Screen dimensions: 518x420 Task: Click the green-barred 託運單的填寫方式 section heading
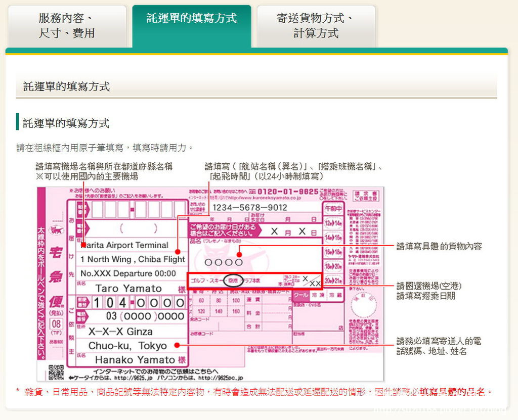[x=66, y=123]
